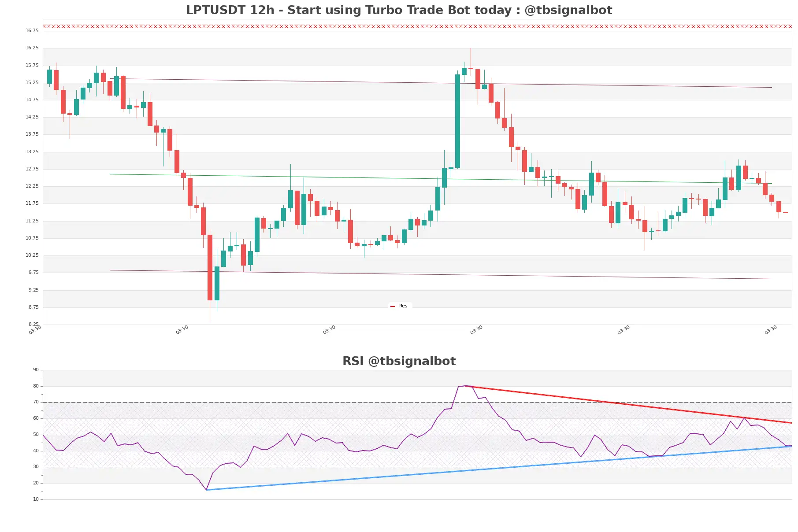This screenshot has height=532, width=798.
Task: Click the 10.75 price axis label
Action: point(32,238)
